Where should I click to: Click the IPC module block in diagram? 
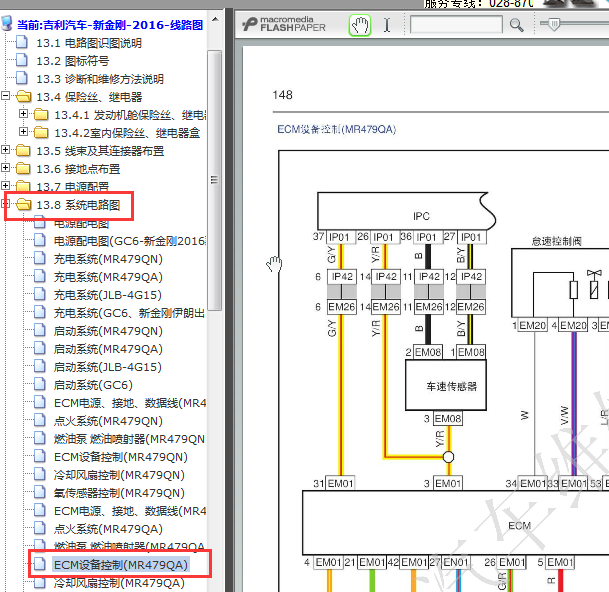click(406, 211)
